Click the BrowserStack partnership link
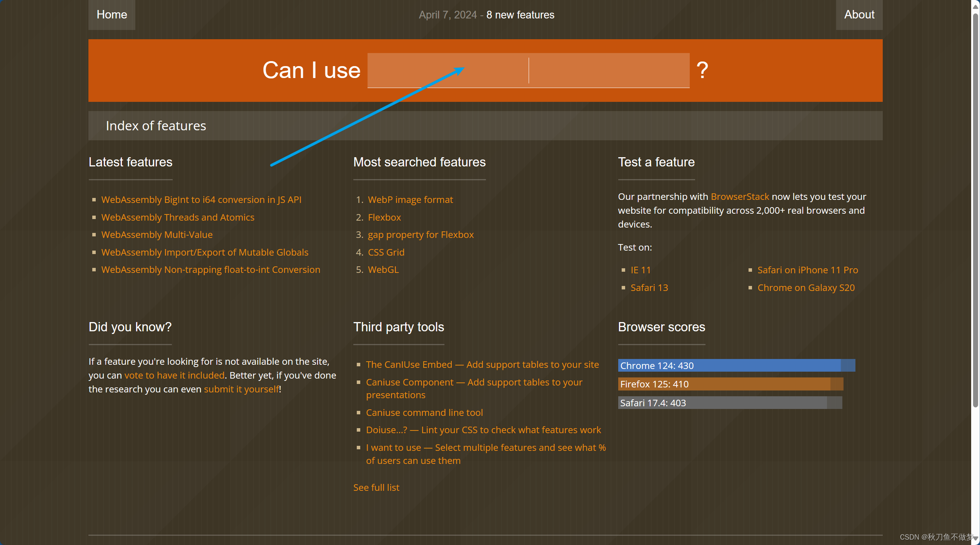The image size is (980, 545). pos(740,196)
